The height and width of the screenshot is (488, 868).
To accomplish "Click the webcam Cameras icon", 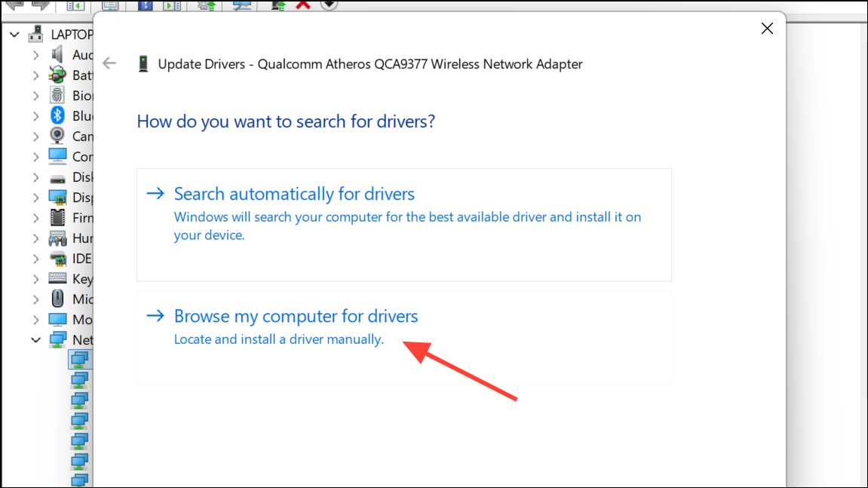I will [57, 136].
